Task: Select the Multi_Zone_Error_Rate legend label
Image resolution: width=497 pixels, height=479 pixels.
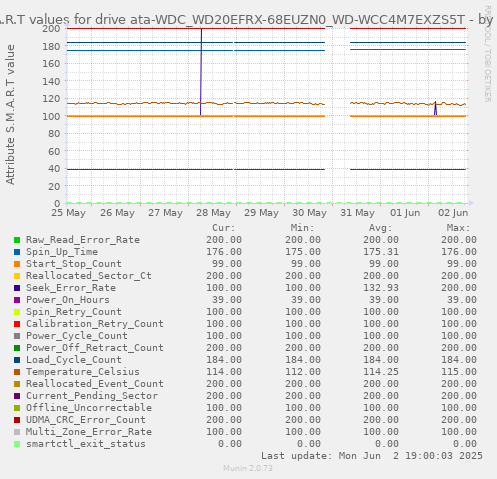Action: [x=89, y=432]
